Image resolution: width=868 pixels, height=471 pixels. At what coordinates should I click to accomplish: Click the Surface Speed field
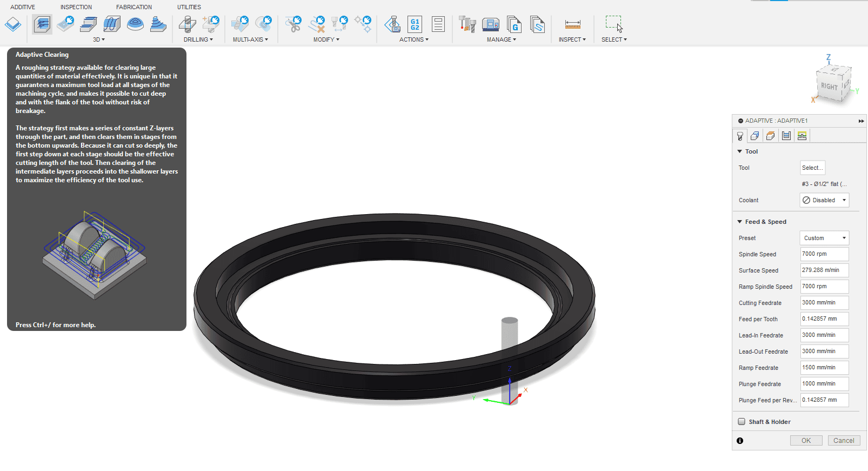point(824,270)
